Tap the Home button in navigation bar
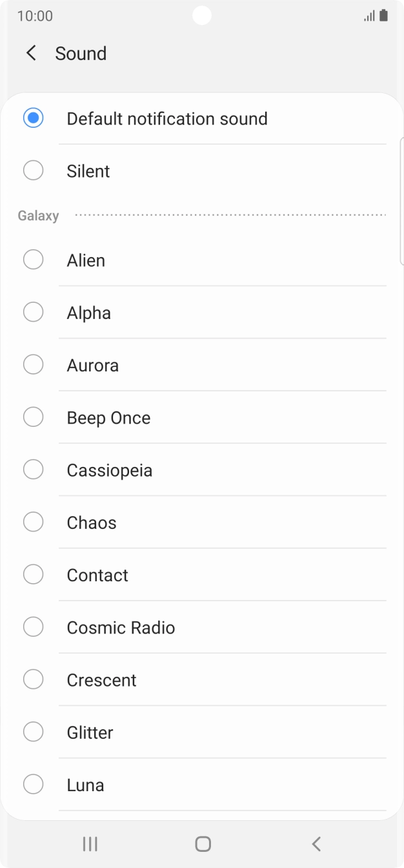 (x=202, y=843)
